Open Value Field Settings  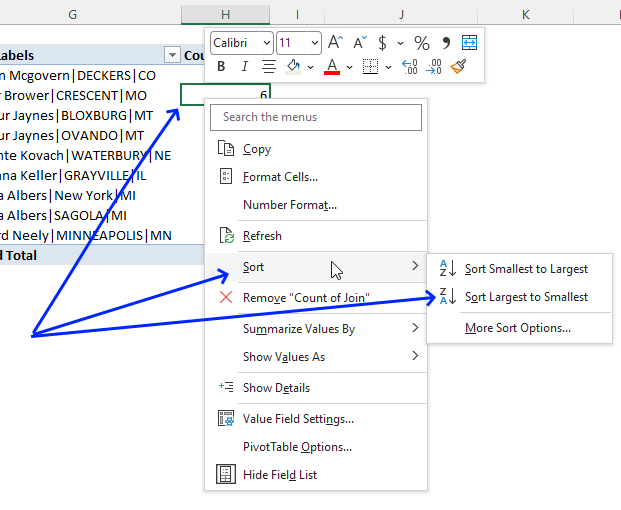click(x=298, y=419)
